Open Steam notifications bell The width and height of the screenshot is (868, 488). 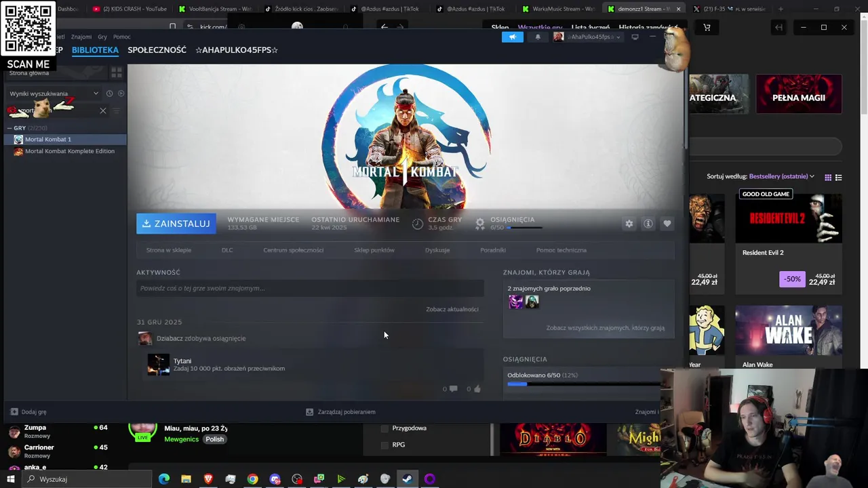coord(538,37)
